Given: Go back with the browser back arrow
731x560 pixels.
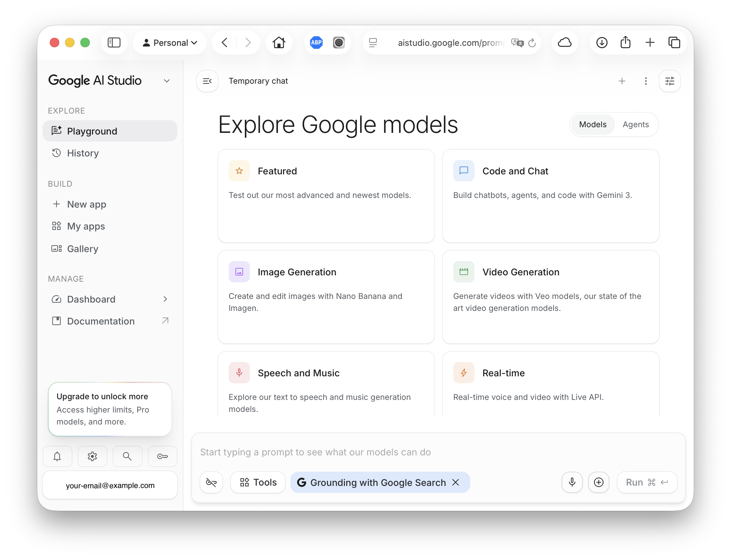Looking at the screenshot, I should click(x=225, y=43).
